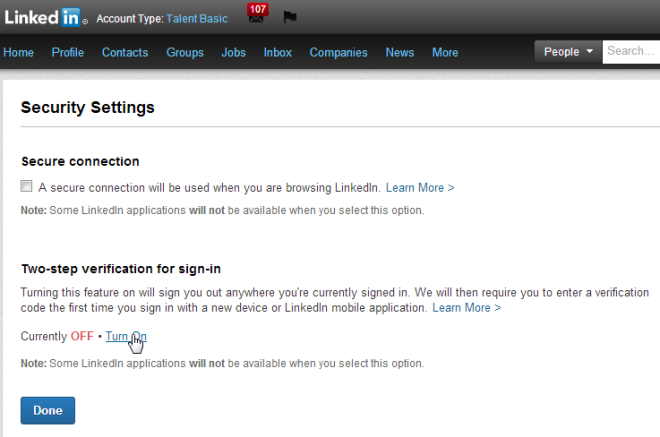Open the Inbox menu

(x=278, y=52)
